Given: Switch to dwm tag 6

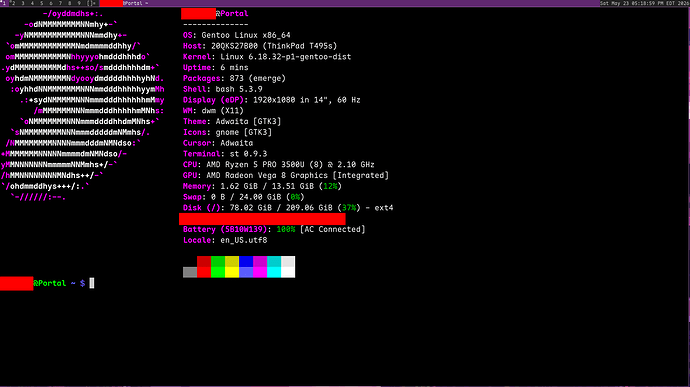Looking at the screenshot, I should (x=51, y=3).
